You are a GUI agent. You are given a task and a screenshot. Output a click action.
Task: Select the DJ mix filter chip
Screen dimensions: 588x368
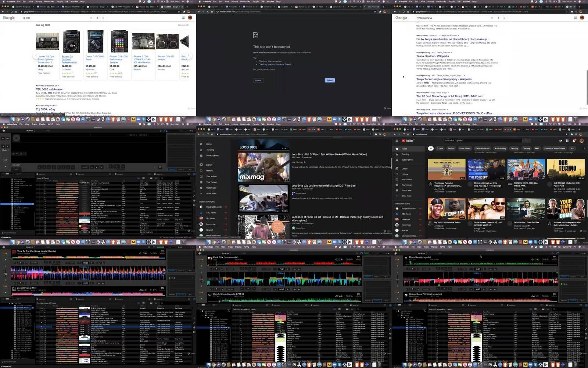(440, 148)
